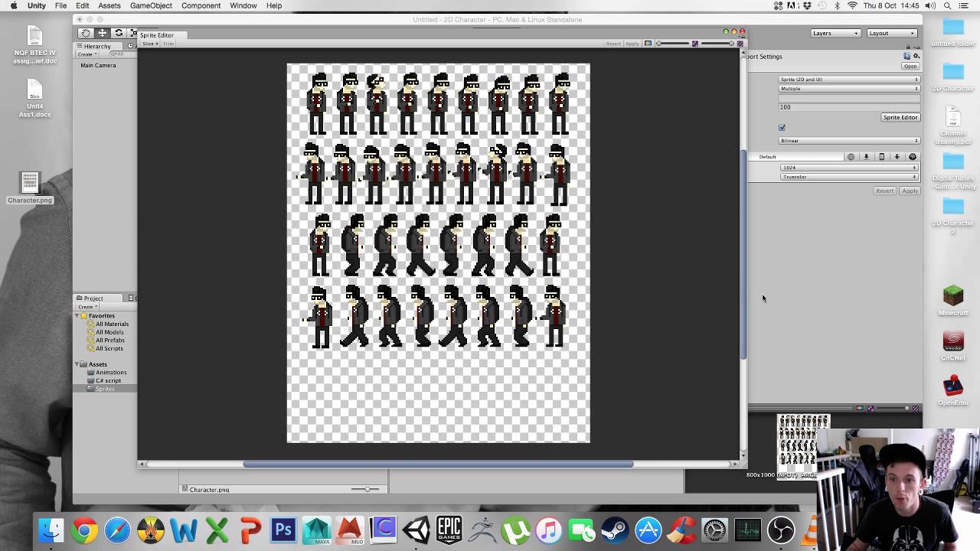Select the last platform override icon

(x=913, y=157)
